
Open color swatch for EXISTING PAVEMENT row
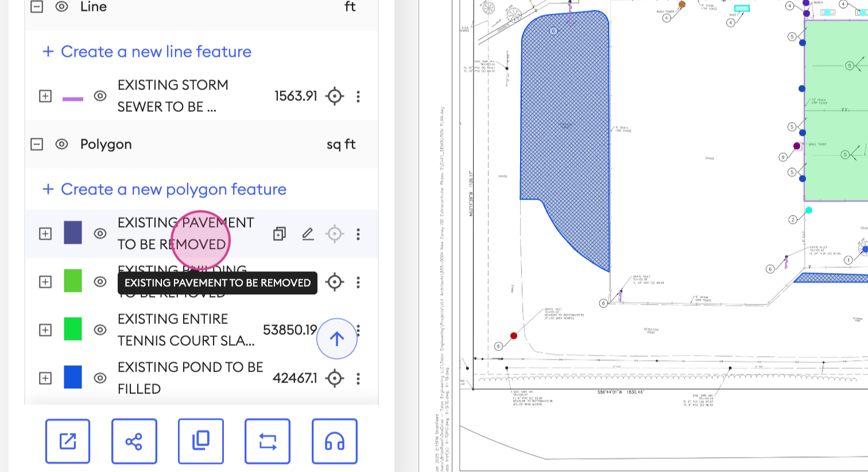[73, 233]
